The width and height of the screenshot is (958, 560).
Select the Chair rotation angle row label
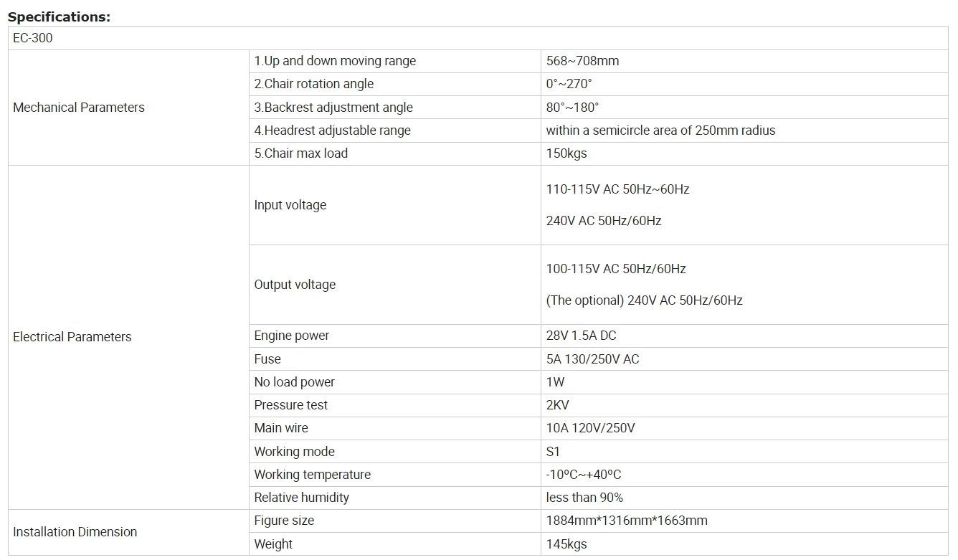314,84
